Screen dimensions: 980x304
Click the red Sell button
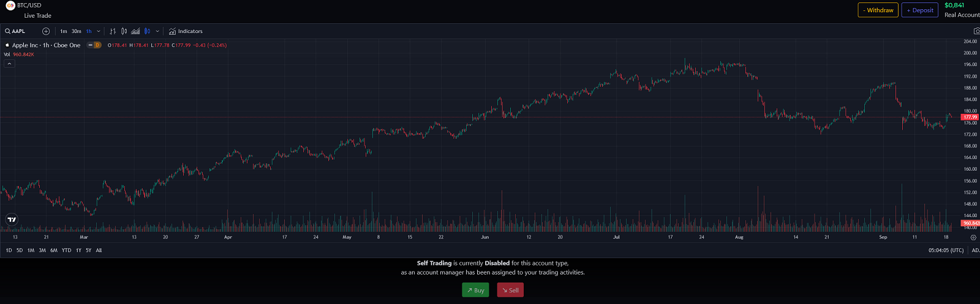coord(510,290)
